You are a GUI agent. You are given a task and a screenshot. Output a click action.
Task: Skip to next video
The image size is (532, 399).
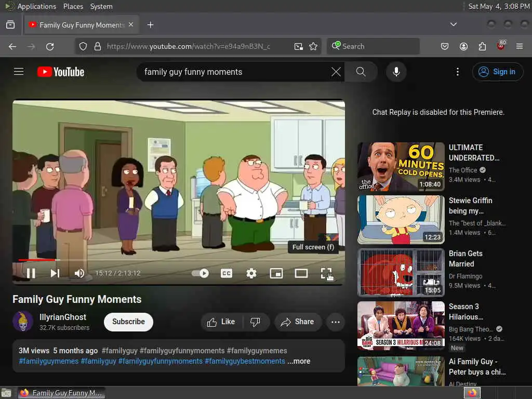click(x=55, y=273)
